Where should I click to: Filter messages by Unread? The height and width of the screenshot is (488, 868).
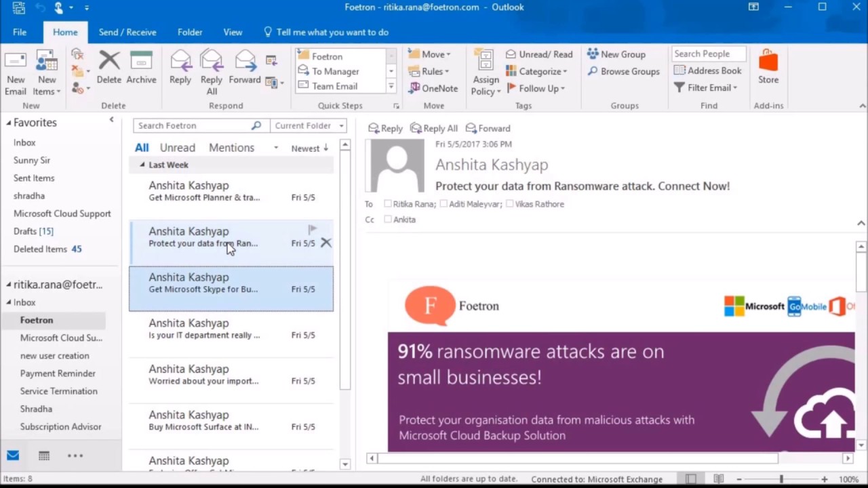[x=178, y=148]
